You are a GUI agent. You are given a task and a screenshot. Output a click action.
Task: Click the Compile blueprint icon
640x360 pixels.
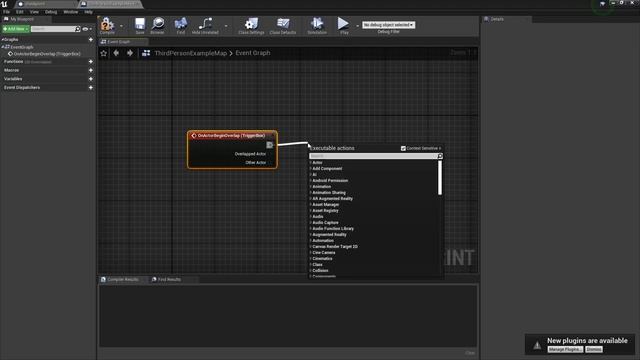pos(107,24)
